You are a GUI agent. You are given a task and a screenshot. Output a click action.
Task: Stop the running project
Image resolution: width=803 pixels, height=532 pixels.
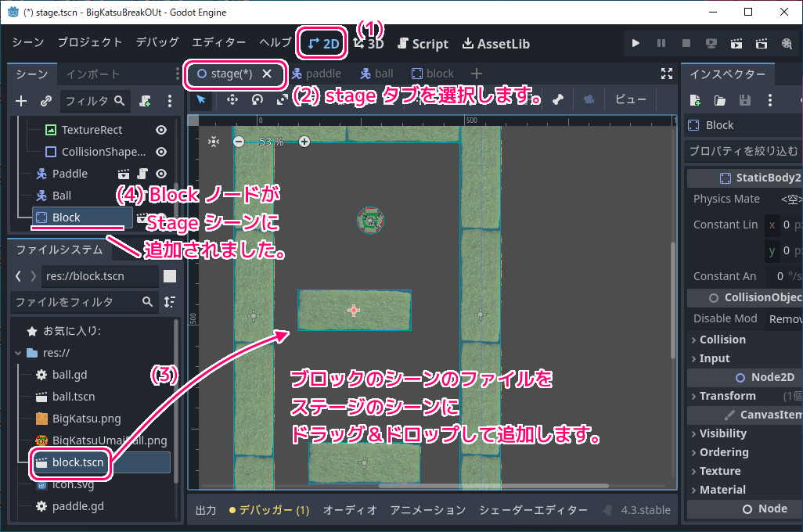coord(686,44)
